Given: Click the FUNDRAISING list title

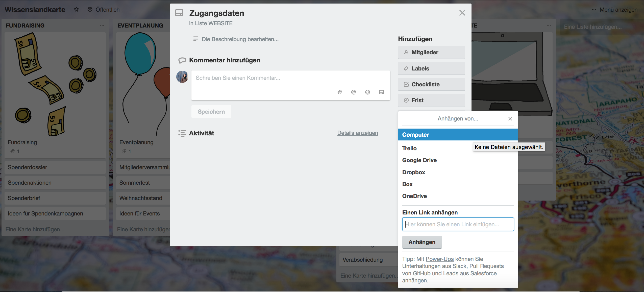Looking at the screenshot, I should tap(25, 26).
